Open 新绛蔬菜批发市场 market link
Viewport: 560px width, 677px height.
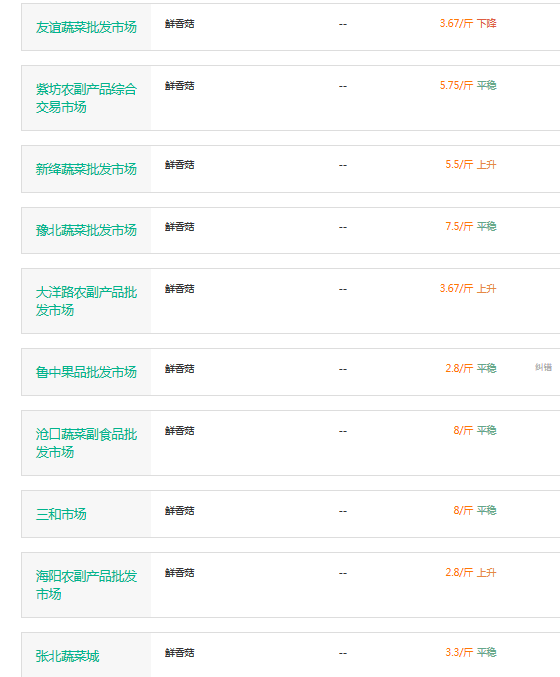(86, 169)
